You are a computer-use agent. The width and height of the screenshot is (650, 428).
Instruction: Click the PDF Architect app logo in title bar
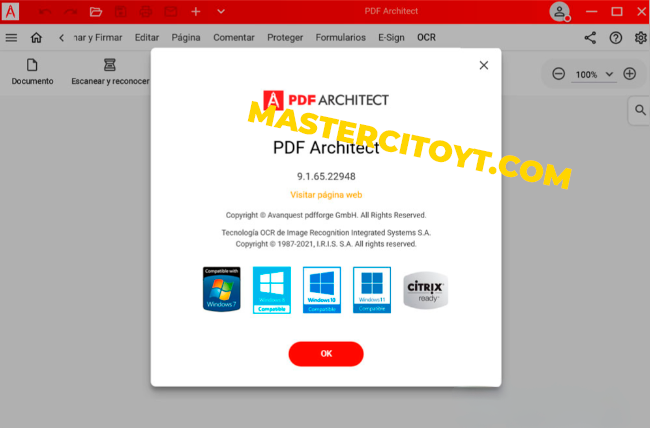point(10,11)
